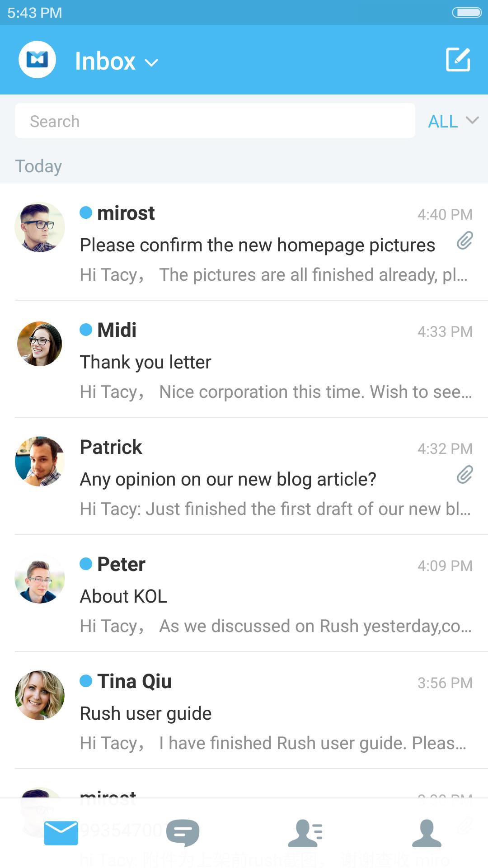Mark mirost's homepage email as read
The width and height of the screenshot is (488, 868).
[85, 213]
